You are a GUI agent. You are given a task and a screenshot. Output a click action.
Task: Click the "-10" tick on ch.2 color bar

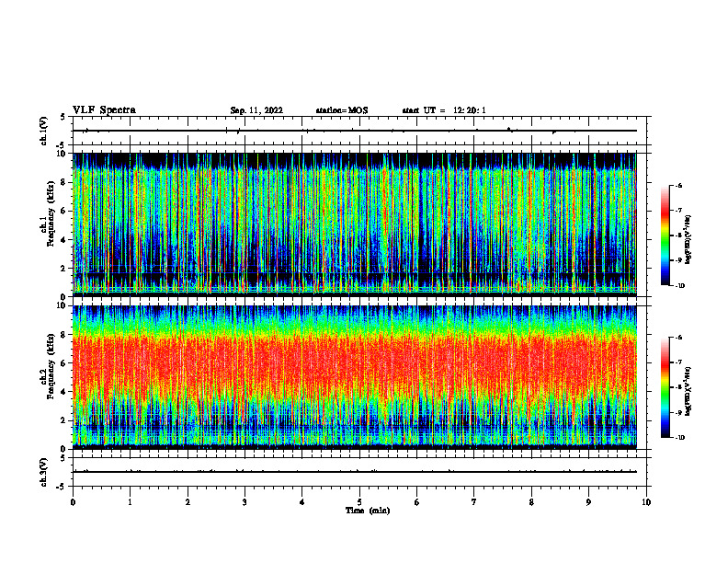(x=679, y=438)
